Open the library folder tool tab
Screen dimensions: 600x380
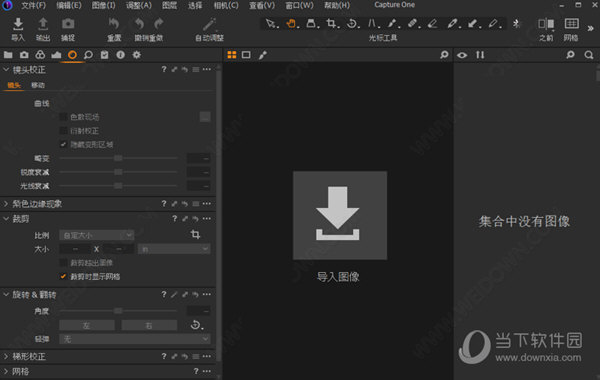[8, 55]
